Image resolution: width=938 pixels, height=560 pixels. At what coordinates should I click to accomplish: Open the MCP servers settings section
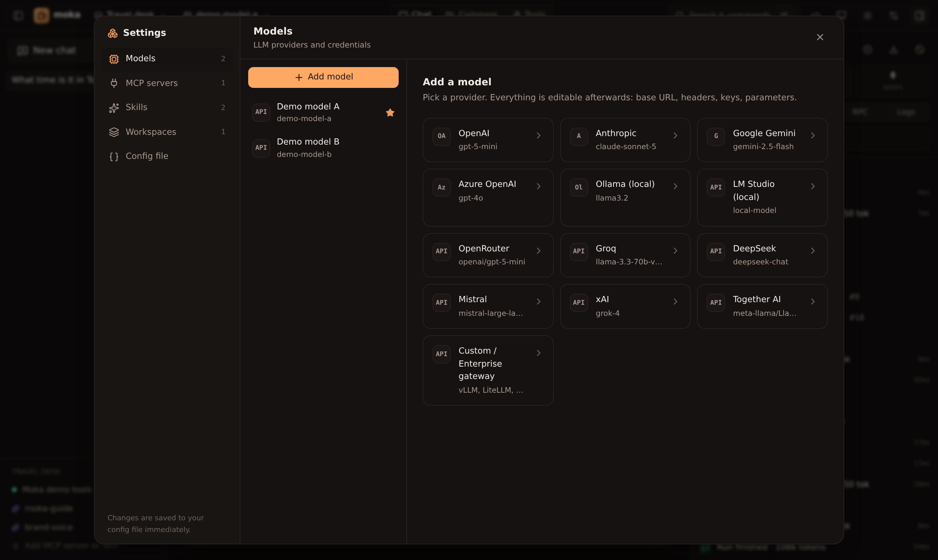167,83
